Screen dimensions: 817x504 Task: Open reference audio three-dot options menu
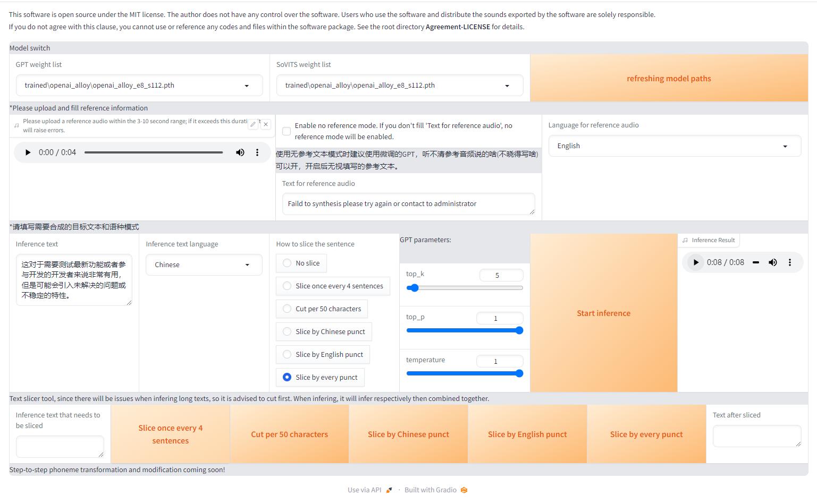click(257, 152)
